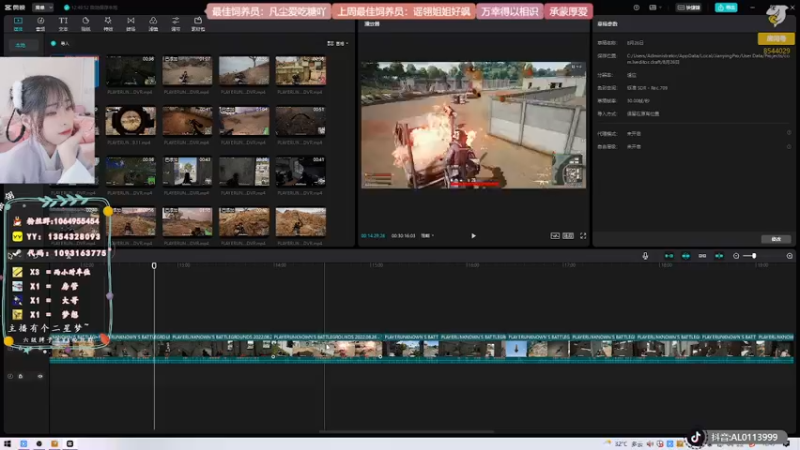Image resolution: width=800 pixels, height=450 pixels.
Task: Open the Adjustment tab icon
Action: tap(176, 23)
